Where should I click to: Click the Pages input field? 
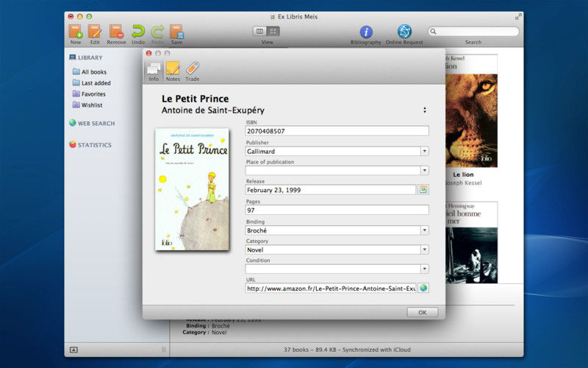337,210
